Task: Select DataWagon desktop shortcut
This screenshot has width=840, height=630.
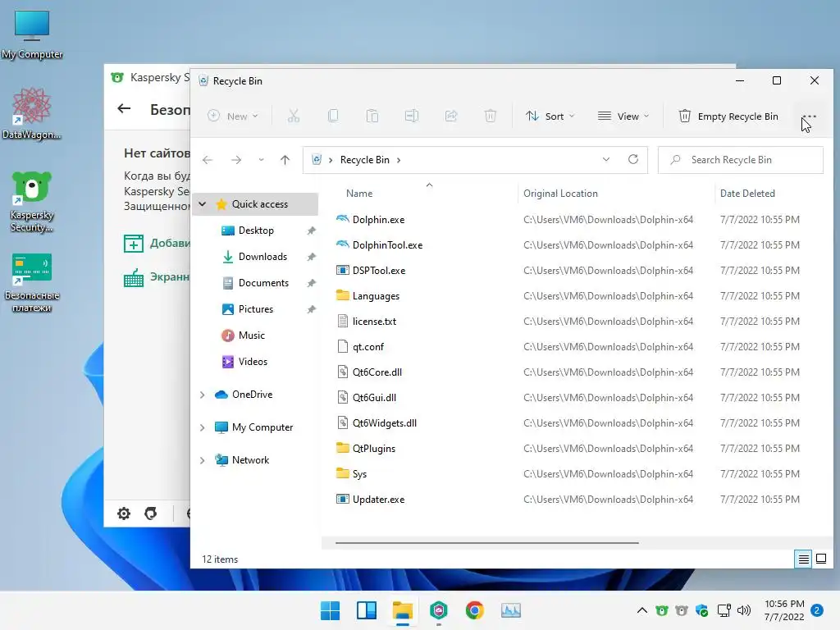Action: (32, 113)
